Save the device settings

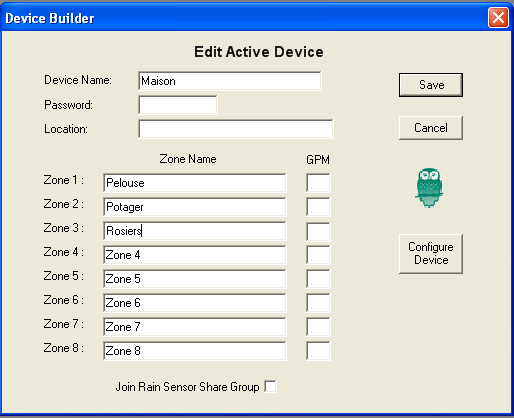tap(431, 85)
